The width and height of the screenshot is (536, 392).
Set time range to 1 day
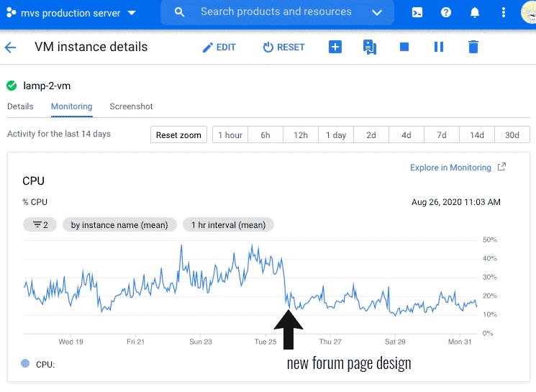click(336, 135)
